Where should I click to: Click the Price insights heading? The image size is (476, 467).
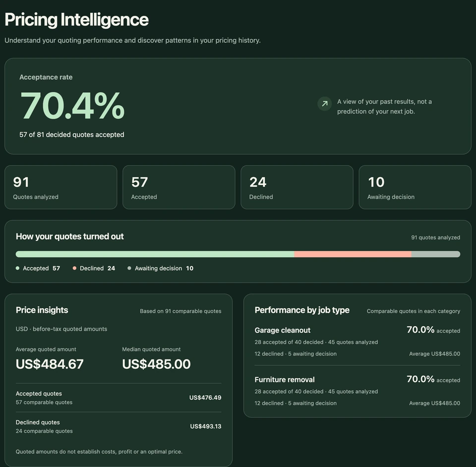click(42, 310)
